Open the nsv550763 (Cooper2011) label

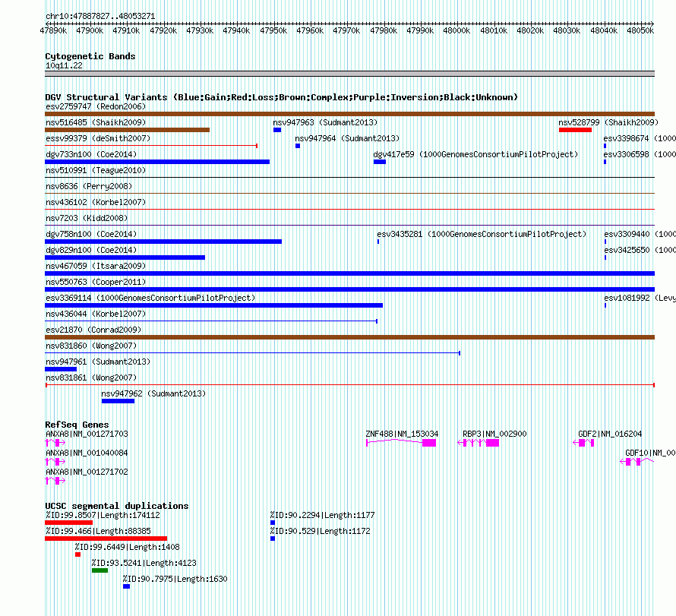coord(96,282)
